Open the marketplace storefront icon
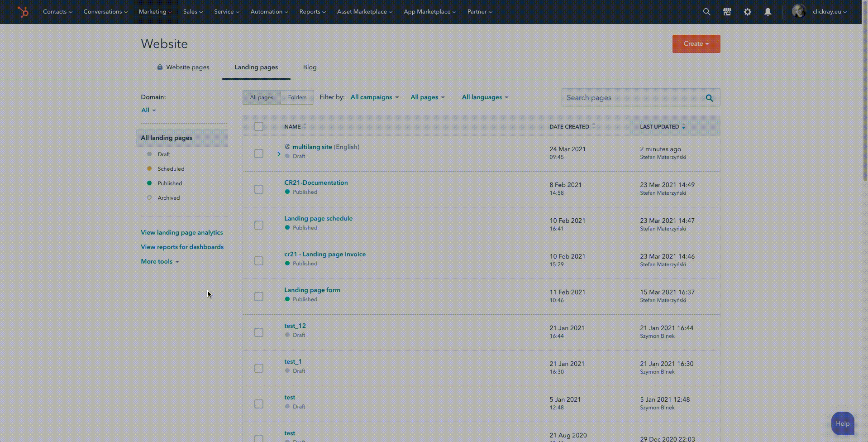 (x=727, y=12)
